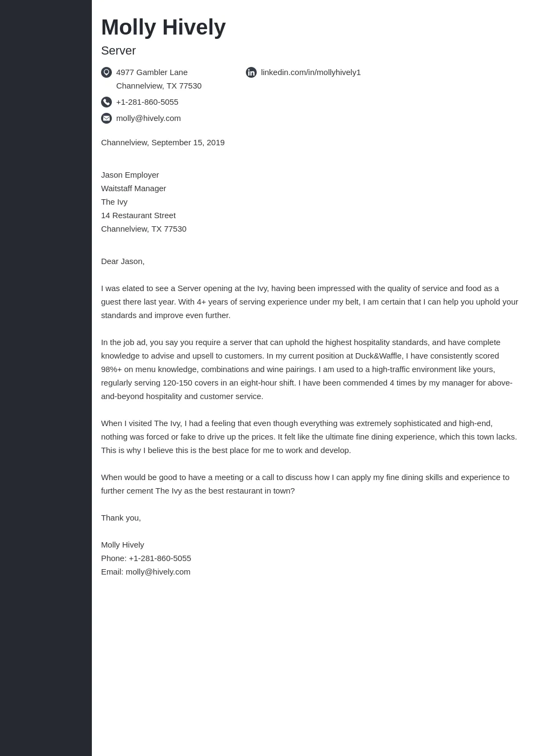This screenshot has width=535, height=756.
Task: Click the paragraph starting "In the job ad"
Action: (x=306, y=369)
